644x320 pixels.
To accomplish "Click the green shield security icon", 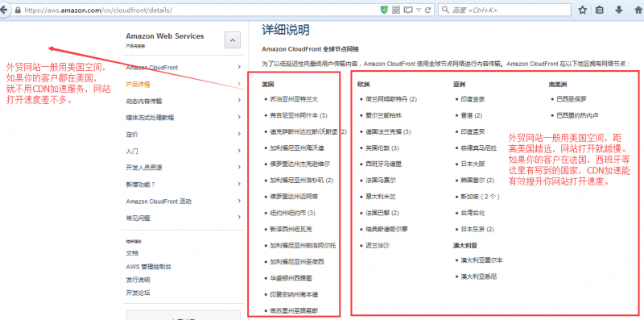I will point(384,10).
